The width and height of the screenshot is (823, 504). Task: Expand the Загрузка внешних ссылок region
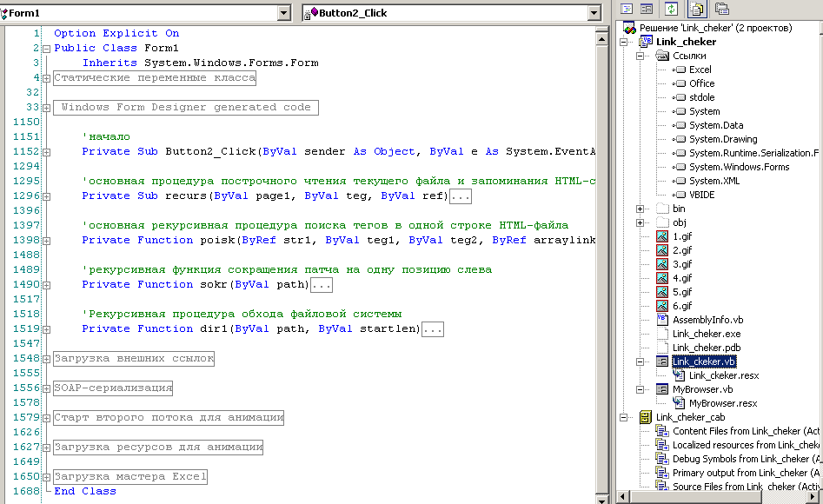(46, 359)
